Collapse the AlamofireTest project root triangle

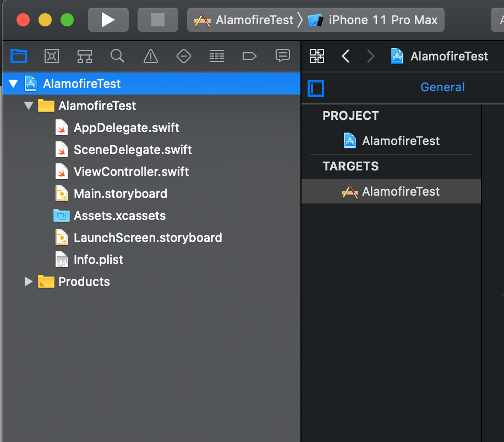[13, 84]
